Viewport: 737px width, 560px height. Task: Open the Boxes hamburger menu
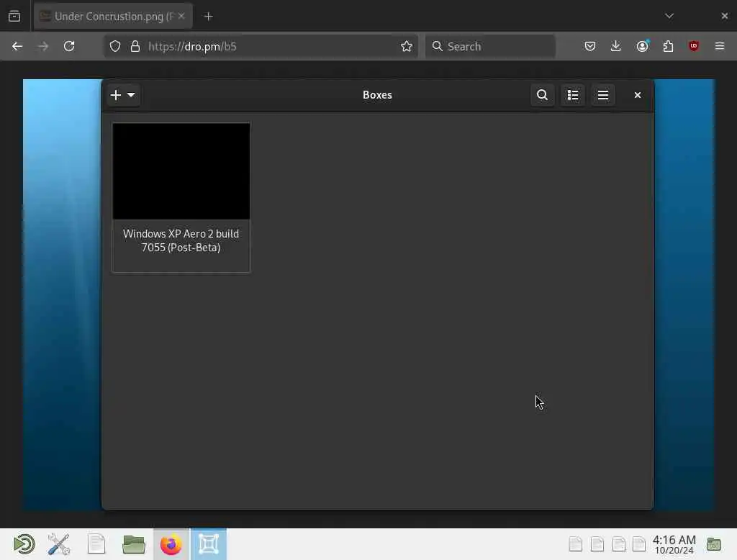coord(603,95)
